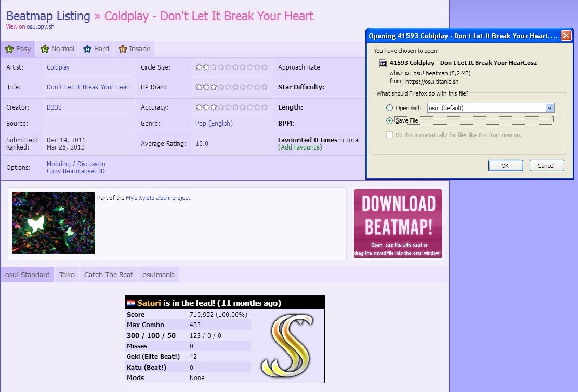578x392 pixels.
Task: Click the 10.0 average rating value
Action: (x=202, y=143)
